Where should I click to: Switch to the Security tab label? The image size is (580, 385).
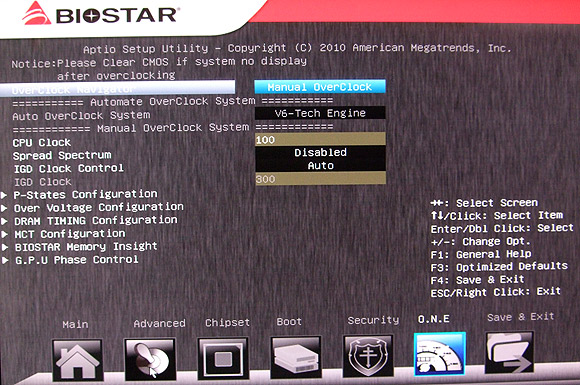pyautogui.click(x=373, y=320)
